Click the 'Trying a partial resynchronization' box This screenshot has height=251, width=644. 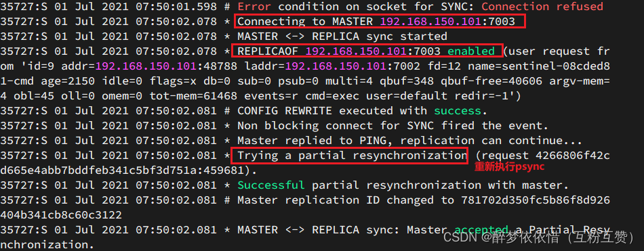pos(350,155)
